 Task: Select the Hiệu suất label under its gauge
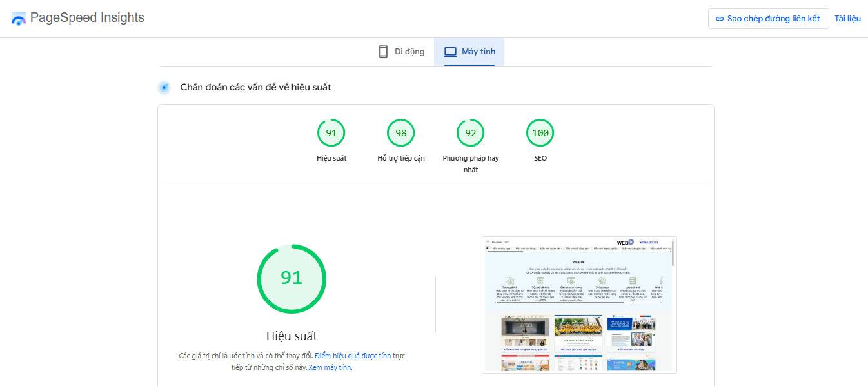331,157
